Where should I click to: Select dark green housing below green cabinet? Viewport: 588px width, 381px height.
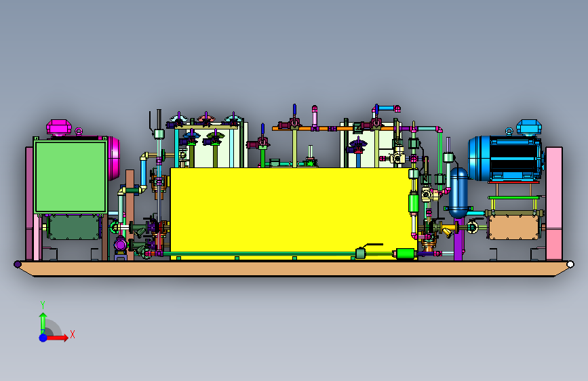(74, 227)
